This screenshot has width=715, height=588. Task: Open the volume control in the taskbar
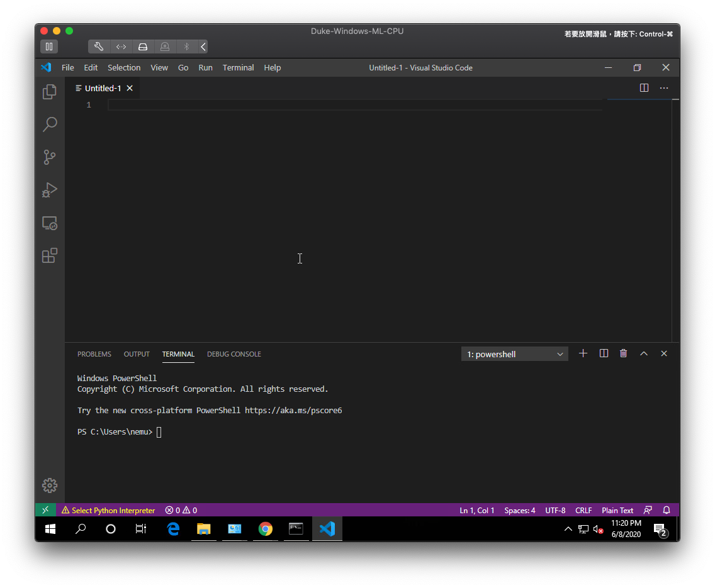coord(597,529)
